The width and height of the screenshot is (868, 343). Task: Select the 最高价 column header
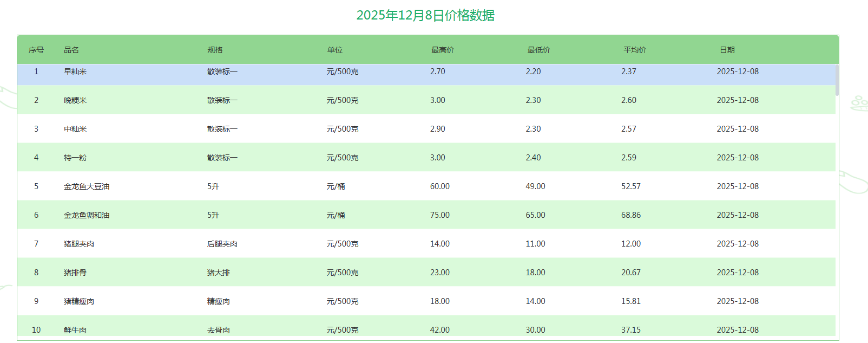point(442,50)
